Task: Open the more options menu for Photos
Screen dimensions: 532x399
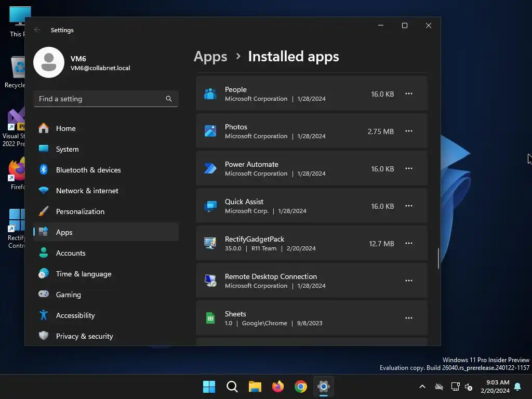Action: (409, 131)
